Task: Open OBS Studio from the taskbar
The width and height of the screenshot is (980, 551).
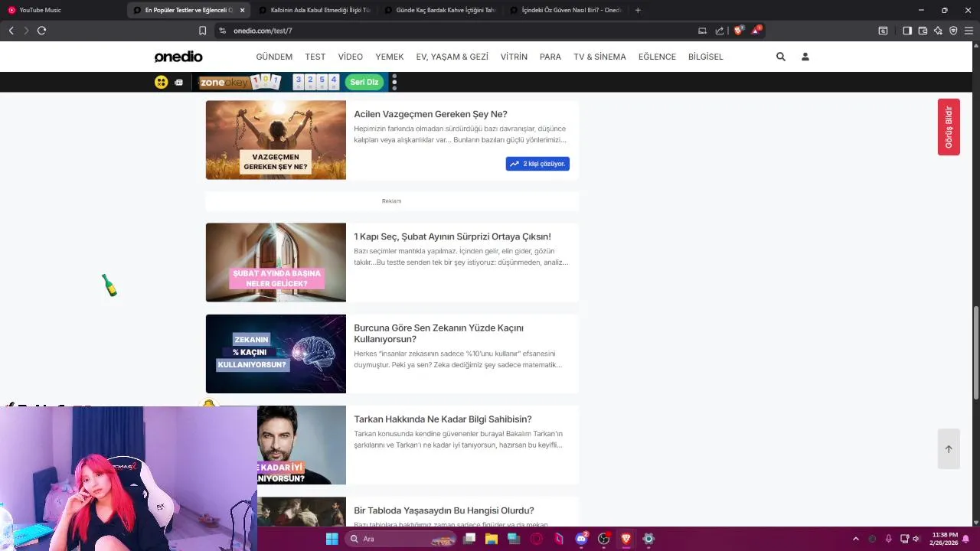Action: 603,539
